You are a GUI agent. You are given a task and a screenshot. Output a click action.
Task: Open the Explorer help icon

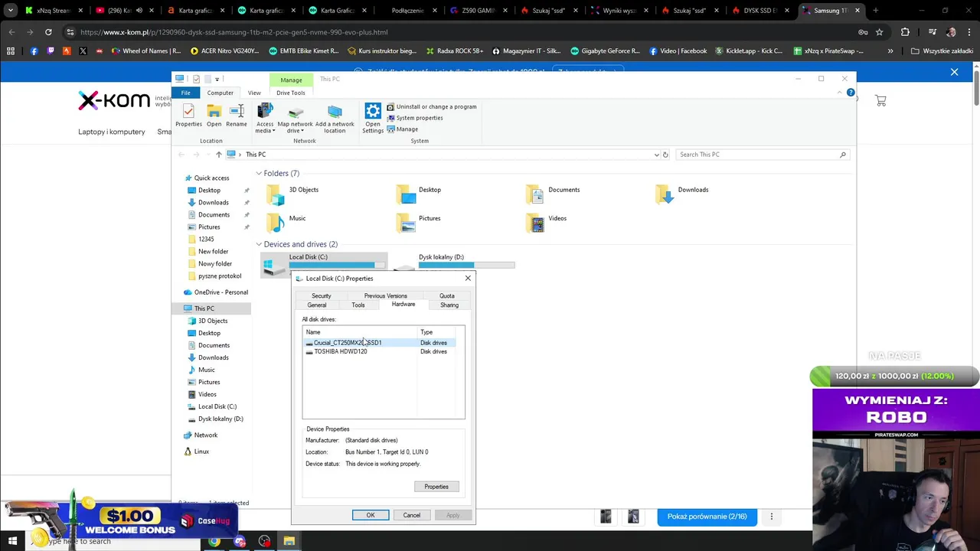851,93
